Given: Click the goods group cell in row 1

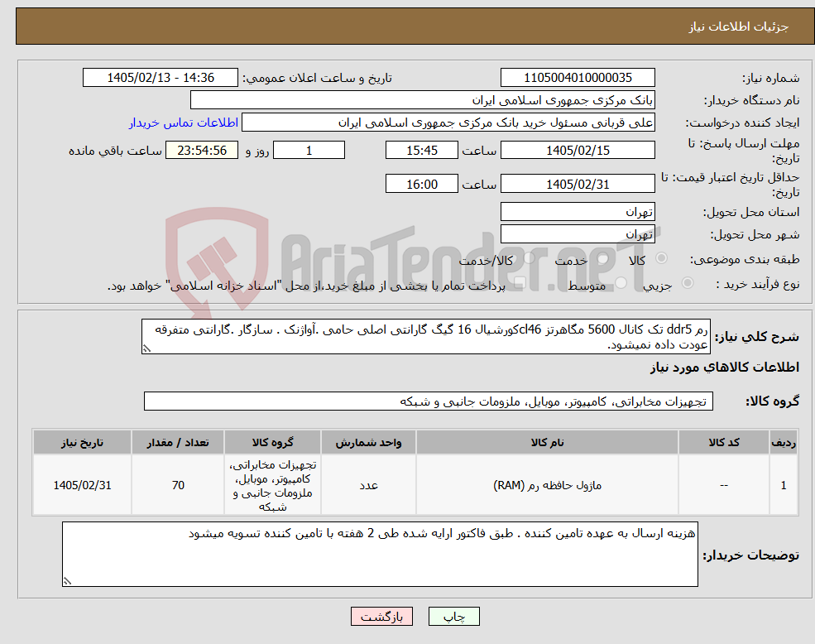Looking at the screenshot, I should click(x=272, y=485).
